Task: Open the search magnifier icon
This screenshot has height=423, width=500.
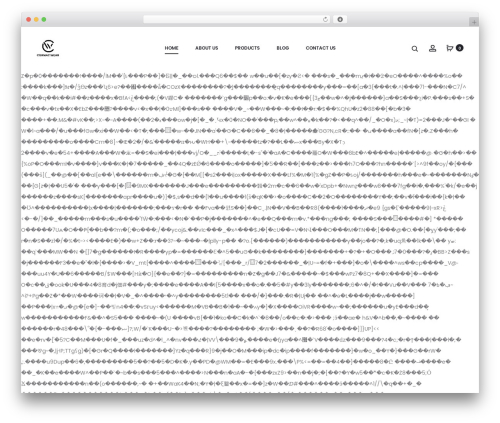Action: 415,49
